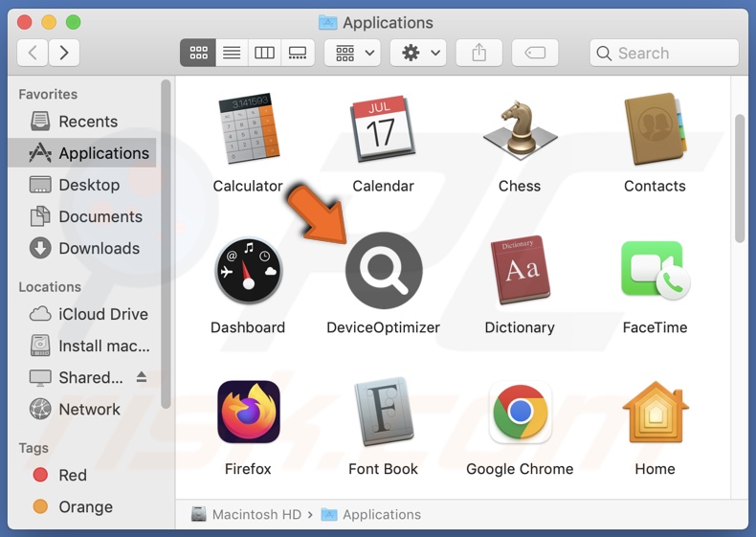
Task: Switch to column view mode
Action: click(x=264, y=54)
